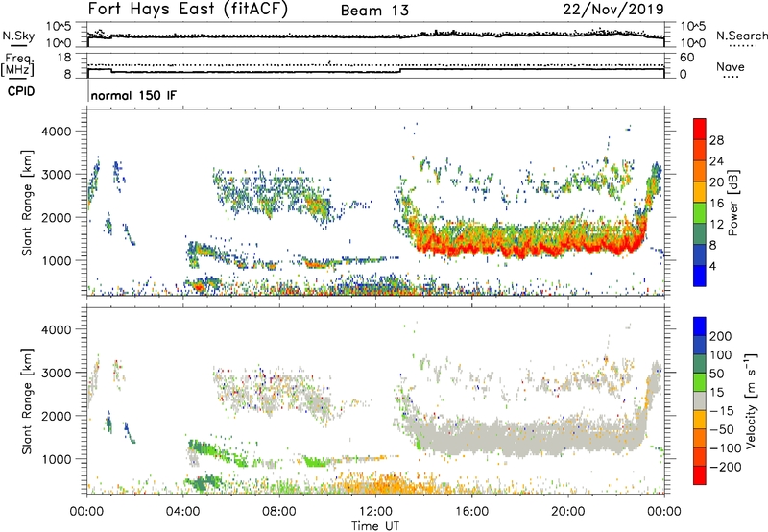Click the frequency step in the Freq. trace near 13:00
The image size is (768, 532).
click(x=400, y=70)
